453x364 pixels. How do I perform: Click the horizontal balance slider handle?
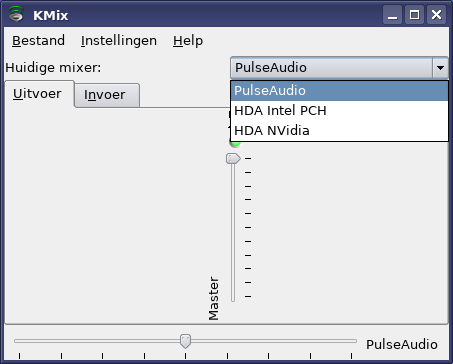click(x=185, y=341)
